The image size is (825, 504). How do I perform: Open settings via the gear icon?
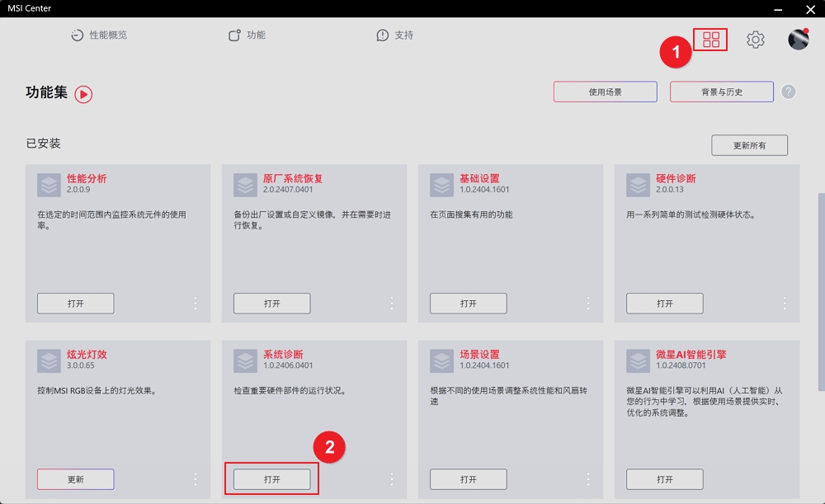pos(755,39)
